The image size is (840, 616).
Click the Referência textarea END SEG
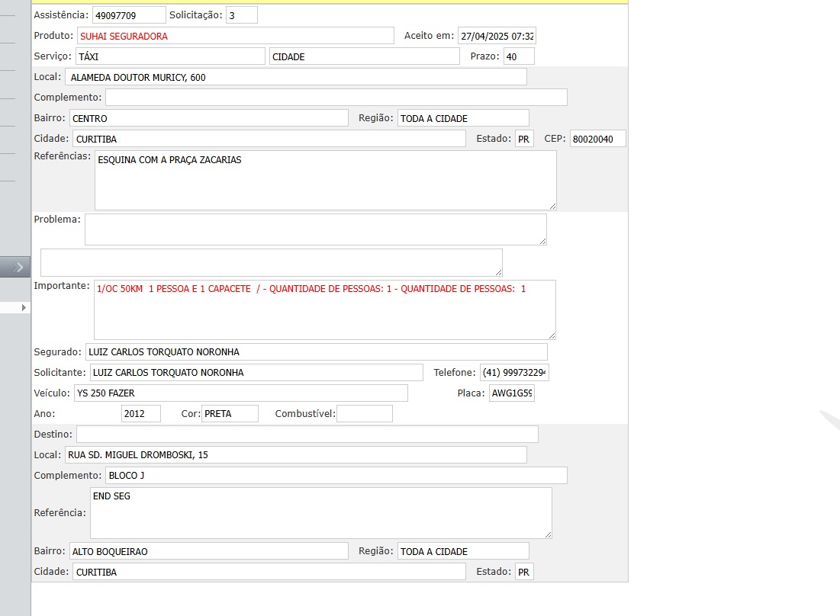click(x=321, y=513)
